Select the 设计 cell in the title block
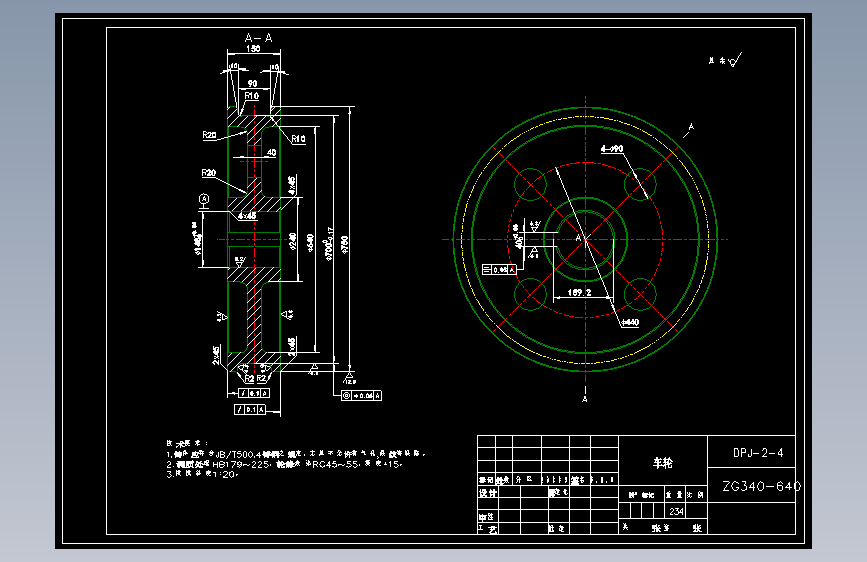The width and height of the screenshot is (867, 562). point(488,492)
